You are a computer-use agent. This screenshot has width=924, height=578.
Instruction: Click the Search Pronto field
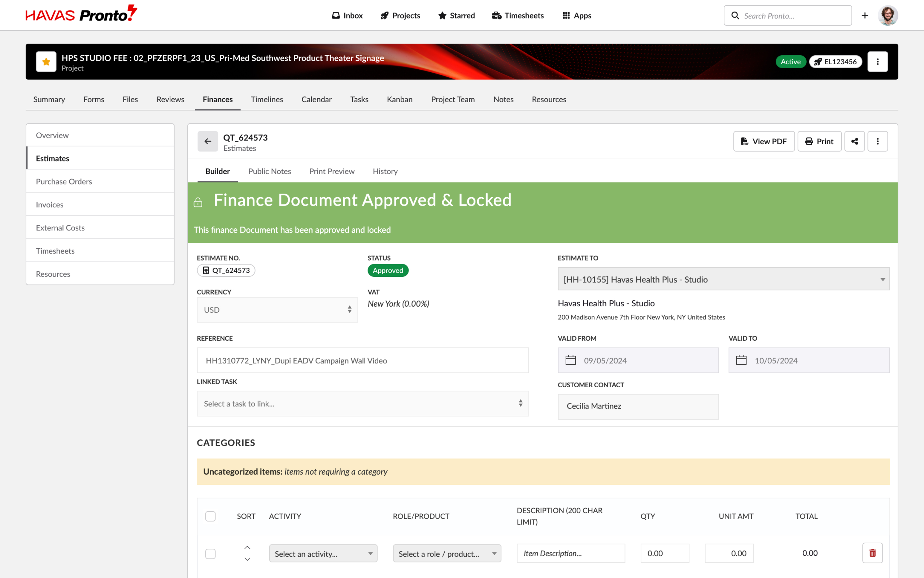(787, 16)
